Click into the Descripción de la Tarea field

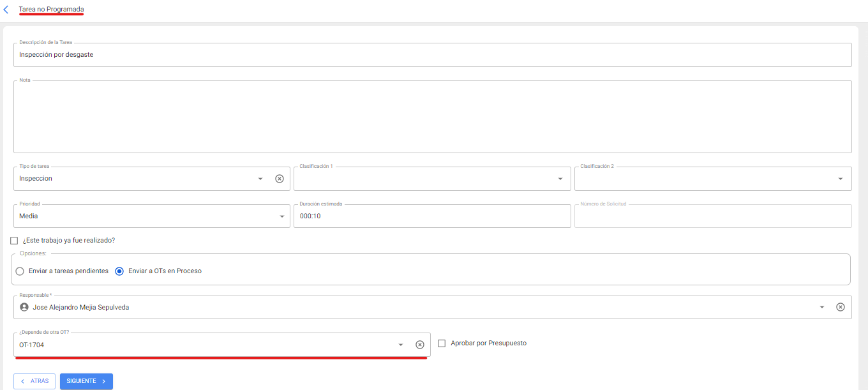(x=431, y=55)
